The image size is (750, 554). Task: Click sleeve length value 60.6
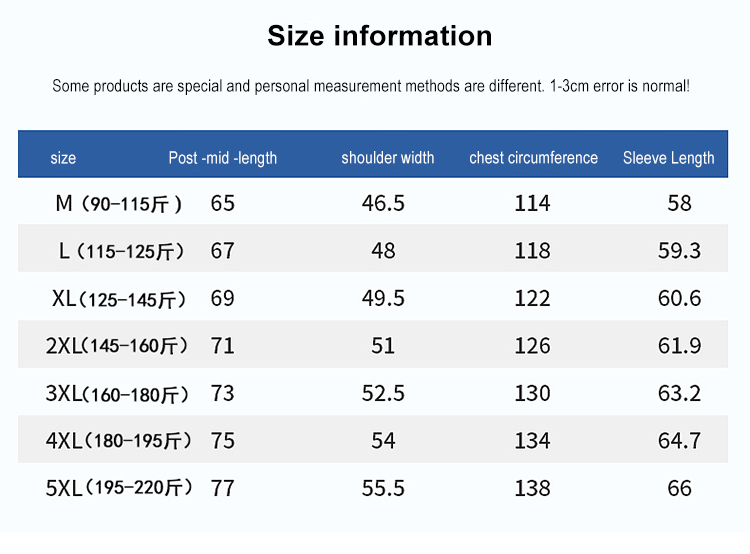click(x=679, y=299)
